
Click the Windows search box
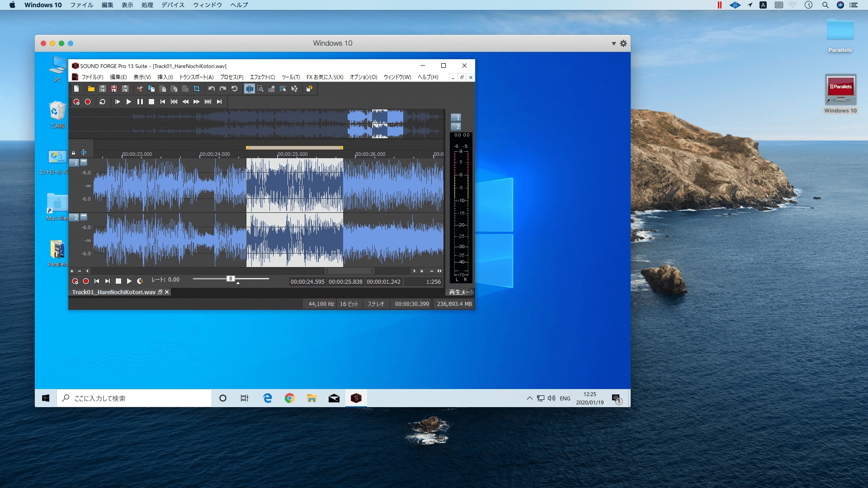pyautogui.click(x=134, y=398)
